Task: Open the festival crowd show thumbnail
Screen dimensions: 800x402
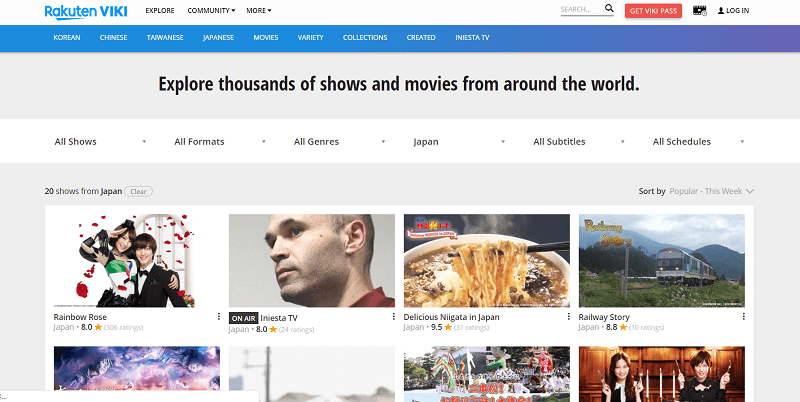Action: click(x=487, y=374)
